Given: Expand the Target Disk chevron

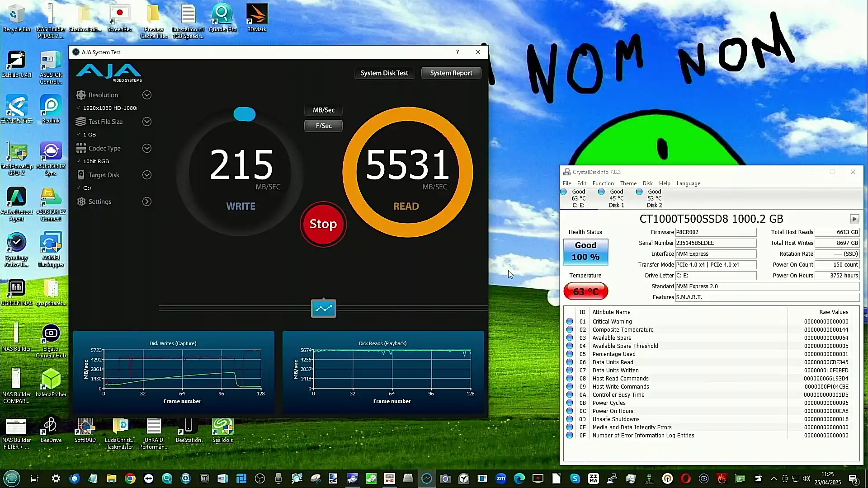Looking at the screenshot, I should pos(147,175).
